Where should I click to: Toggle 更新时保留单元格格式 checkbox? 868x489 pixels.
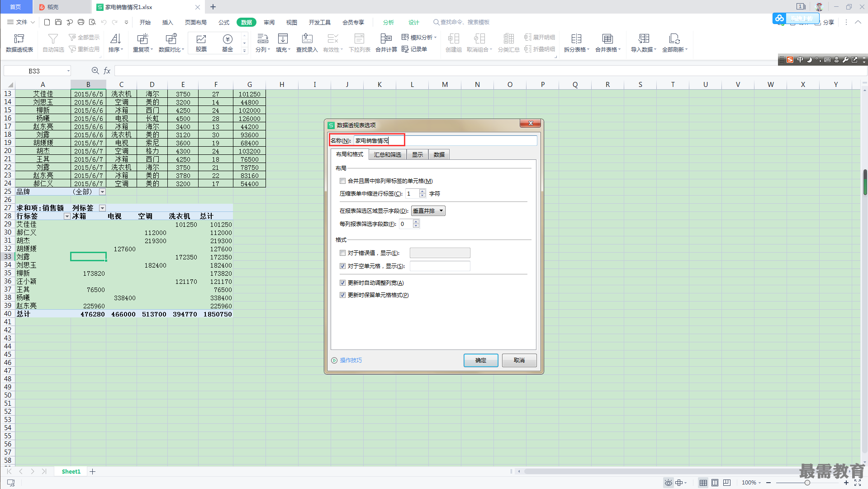click(x=342, y=295)
